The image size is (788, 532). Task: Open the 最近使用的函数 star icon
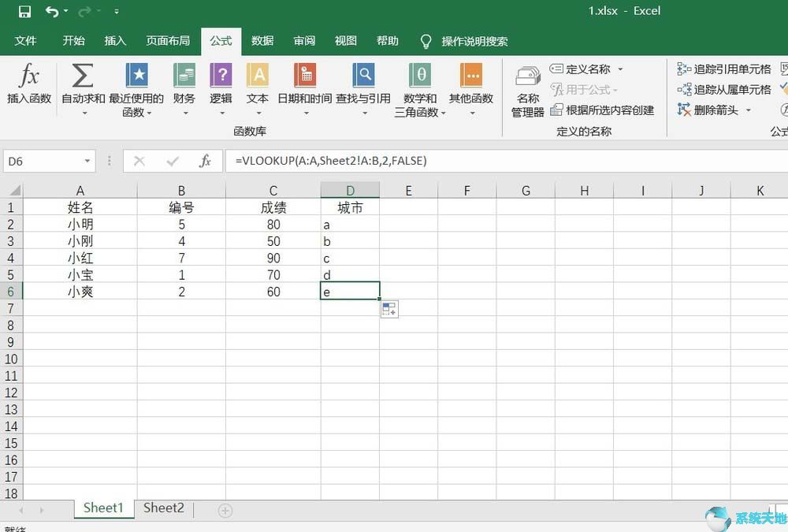coord(136,76)
